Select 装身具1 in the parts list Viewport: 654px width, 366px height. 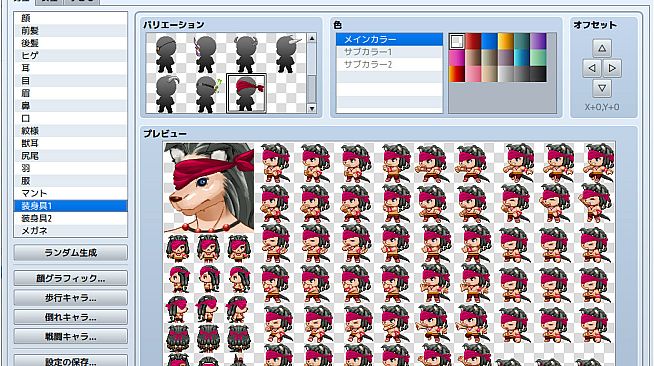[x=70, y=206]
